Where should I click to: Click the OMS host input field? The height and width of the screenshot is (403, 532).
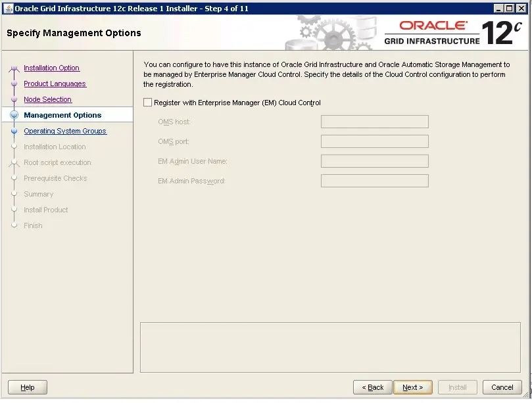375,122
